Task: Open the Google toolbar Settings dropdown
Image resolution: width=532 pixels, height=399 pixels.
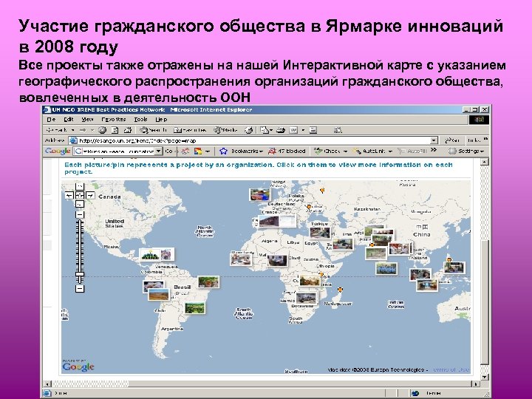Action: pos(466,151)
